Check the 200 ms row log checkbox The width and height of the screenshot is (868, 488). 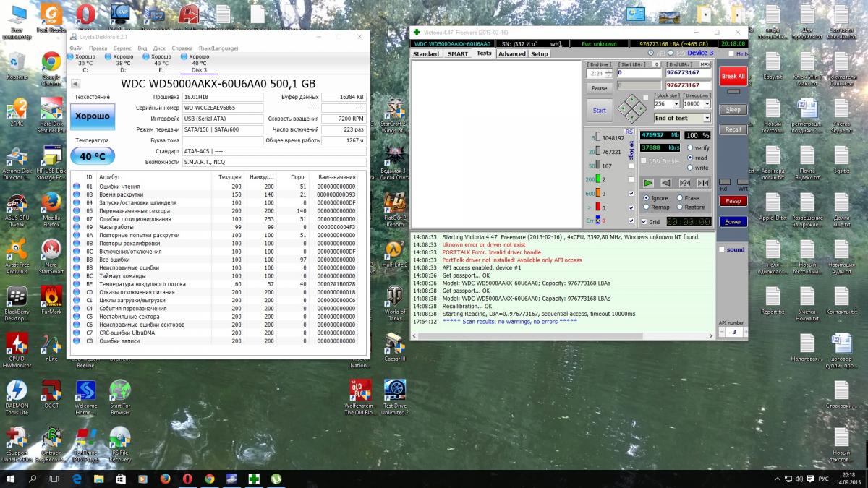[x=631, y=179]
